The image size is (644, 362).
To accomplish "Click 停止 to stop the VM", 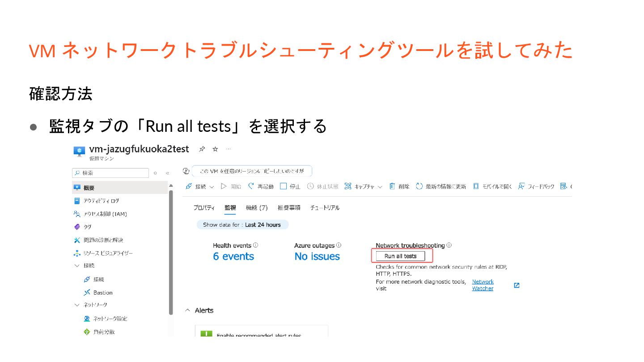I will (290, 186).
